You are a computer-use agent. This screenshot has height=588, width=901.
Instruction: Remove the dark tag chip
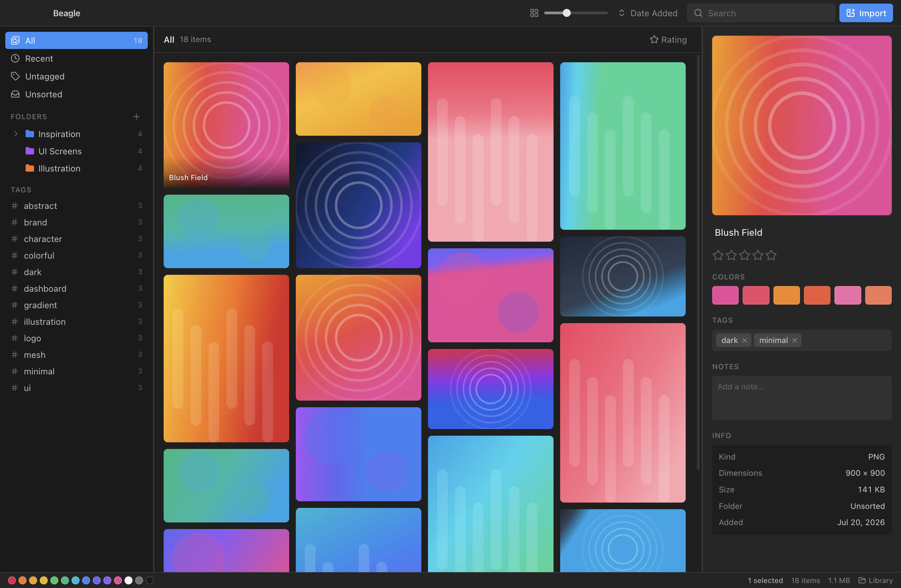point(744,340)
